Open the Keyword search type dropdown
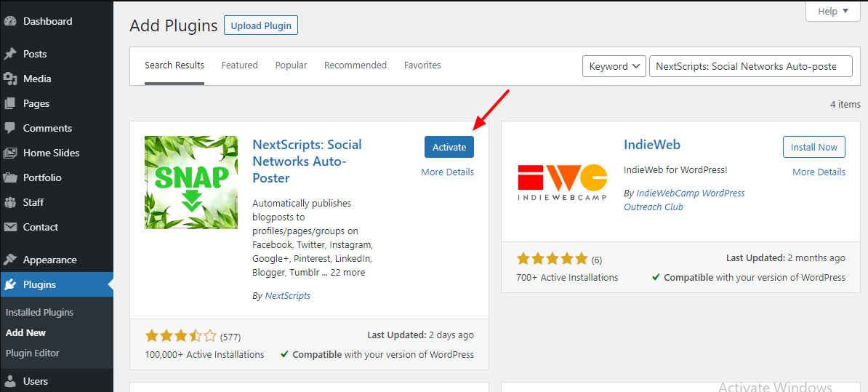 [614, 66]
